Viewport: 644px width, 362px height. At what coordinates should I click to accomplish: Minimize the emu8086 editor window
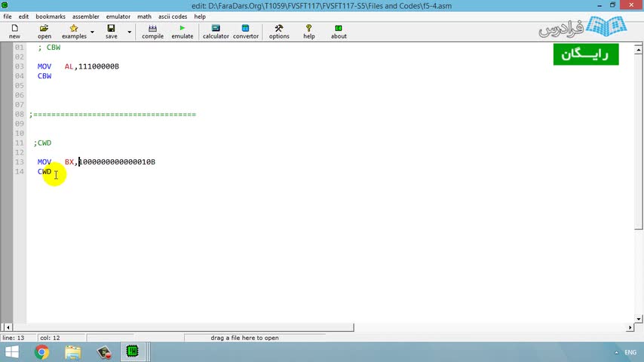click(x=600, y=5)
